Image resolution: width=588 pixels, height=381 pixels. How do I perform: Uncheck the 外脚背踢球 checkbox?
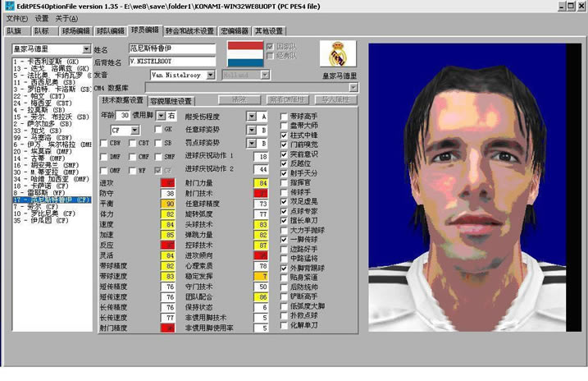click(x=285, y=267)
